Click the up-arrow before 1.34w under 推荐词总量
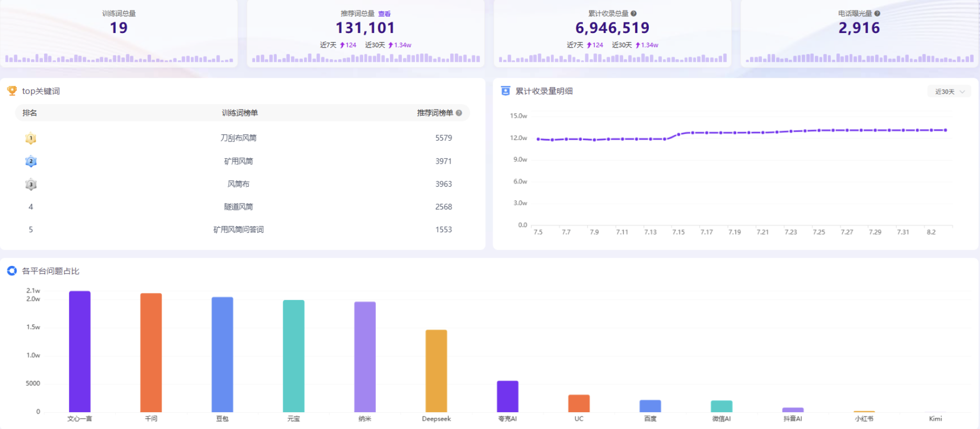980x429 pixels. (x=390, y=45)
